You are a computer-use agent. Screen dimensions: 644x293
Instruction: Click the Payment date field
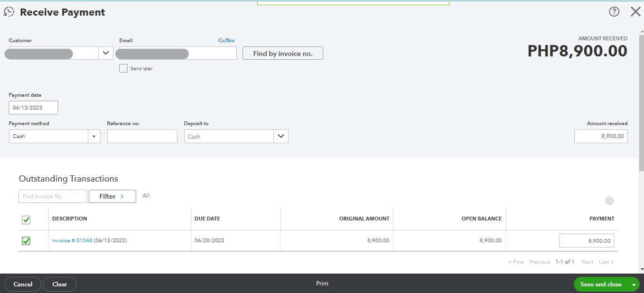point(33,108)
